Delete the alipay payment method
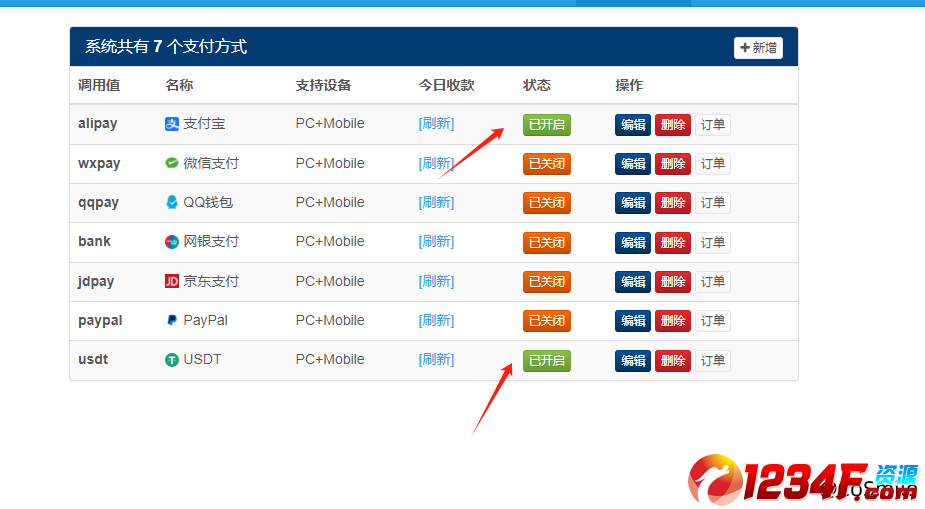 673,124
